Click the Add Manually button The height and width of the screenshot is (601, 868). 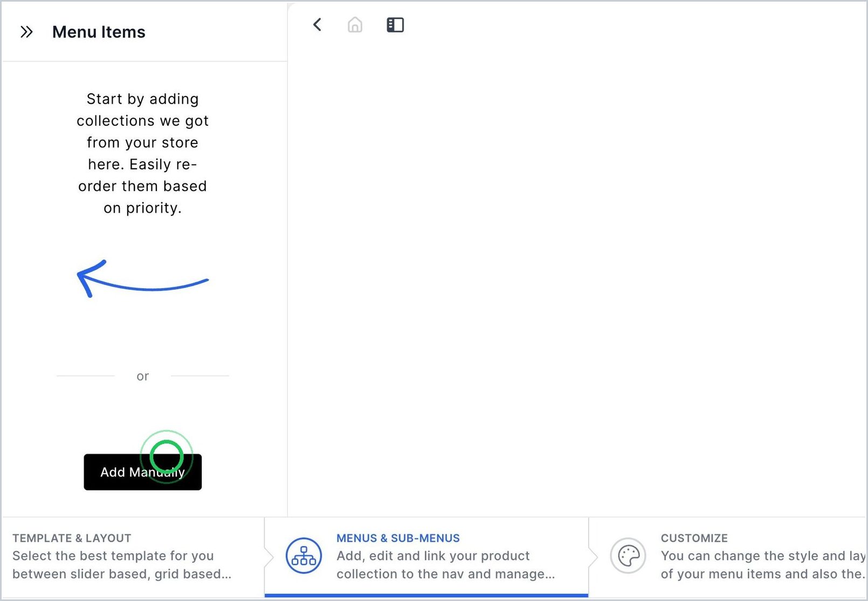(143, 472)
